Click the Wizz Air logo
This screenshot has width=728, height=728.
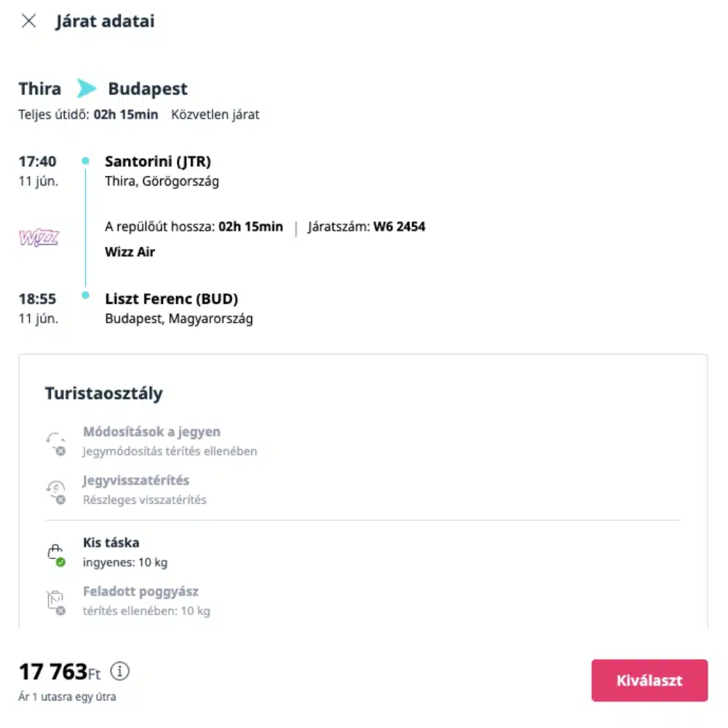pyautogui.click(x=39, y=237)
